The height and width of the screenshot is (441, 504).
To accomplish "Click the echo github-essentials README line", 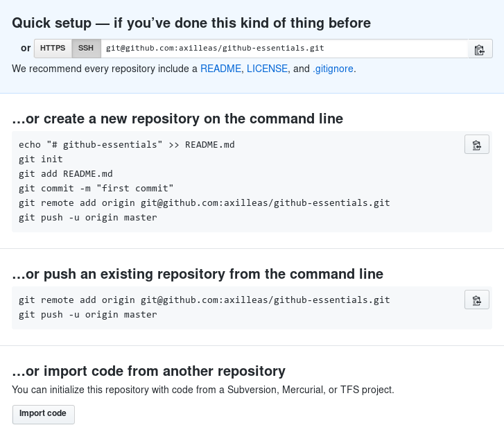I will (127, 145).
